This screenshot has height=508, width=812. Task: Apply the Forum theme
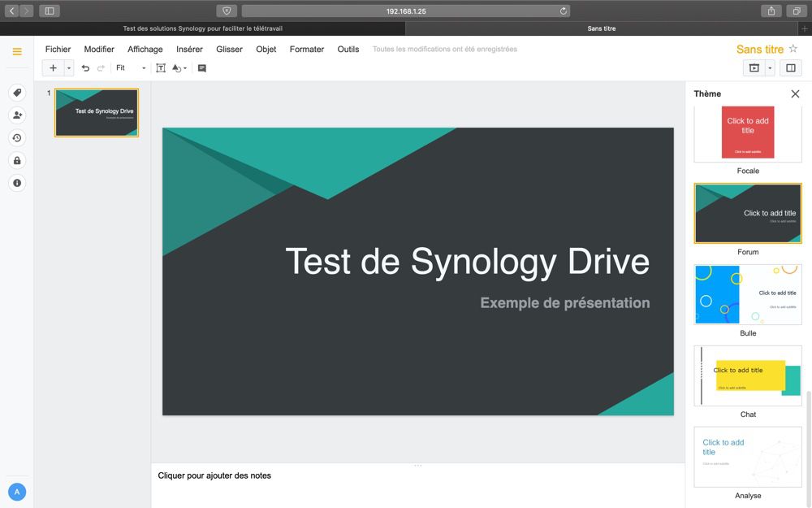pyautogui.click(x=748, y=213)
